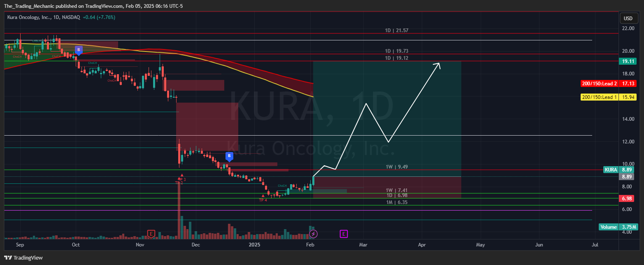Click the 1D | 19.73 level label

pos(396,51)
